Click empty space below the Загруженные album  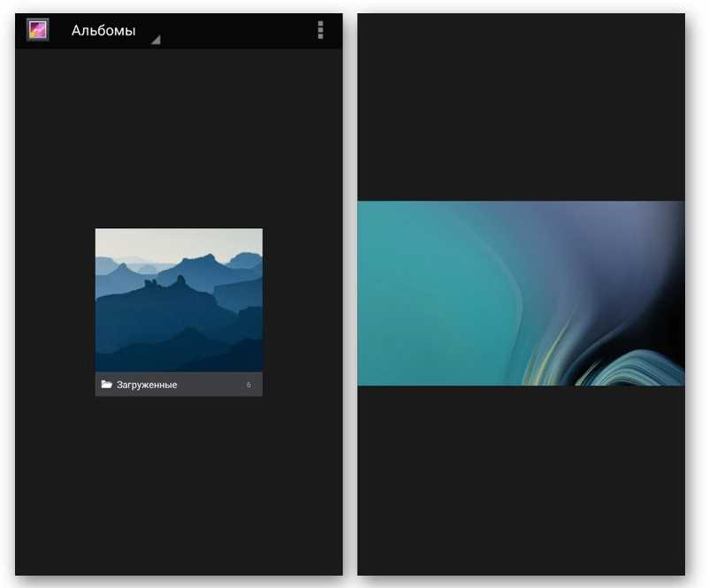pos(179,486)
